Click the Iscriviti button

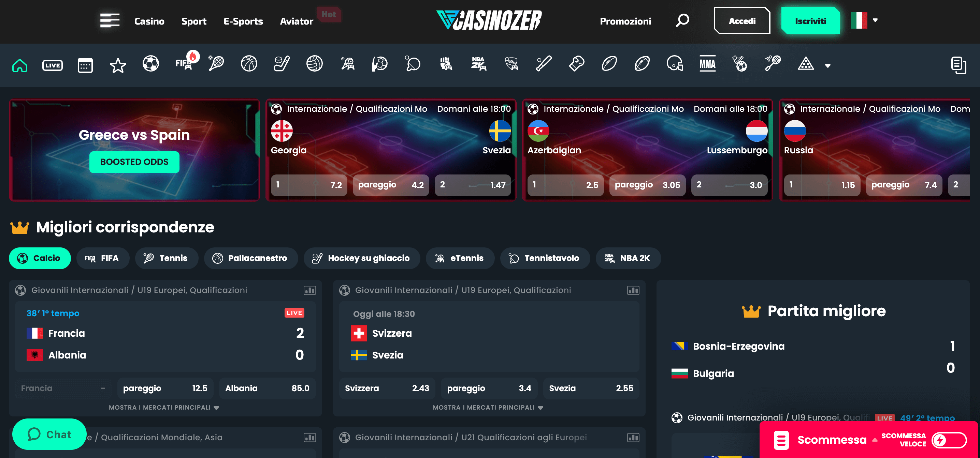(809, 21)
